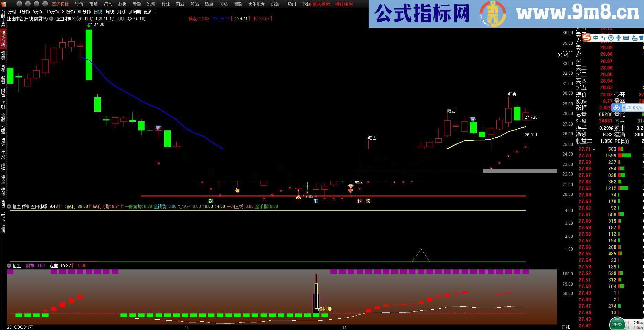Viewport: 644px width, 330px height.
Task: Click the 财 signal label on chart
Action: (316, 201)
